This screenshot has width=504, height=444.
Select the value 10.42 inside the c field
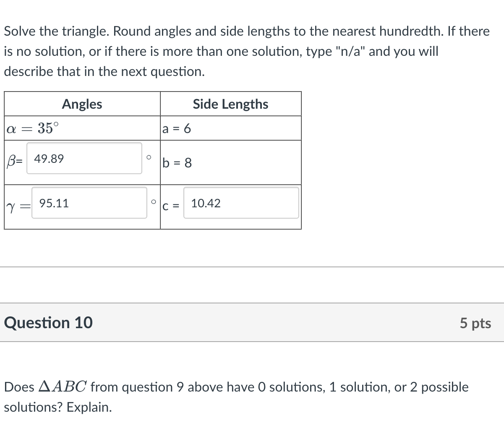coord(205,203)
